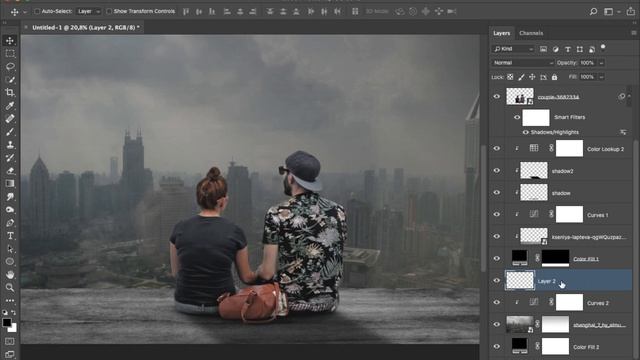Image resolution: width=640 pixels, height=360 pixels.
Task: Filter layers by smart object icon
Action: [x=592, y=49]
